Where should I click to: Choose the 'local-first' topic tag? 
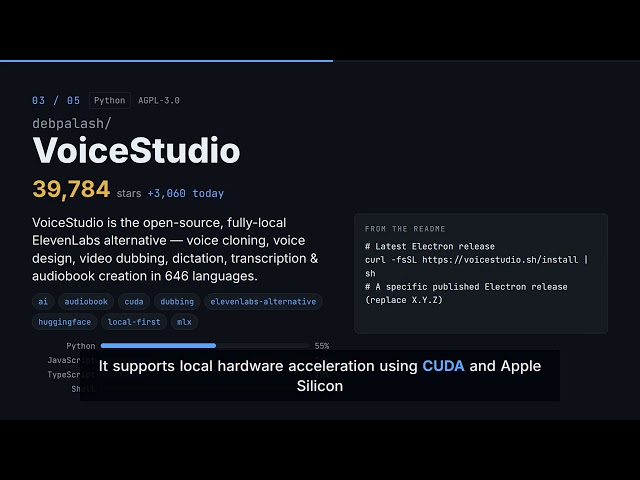(x=134, y=322)
